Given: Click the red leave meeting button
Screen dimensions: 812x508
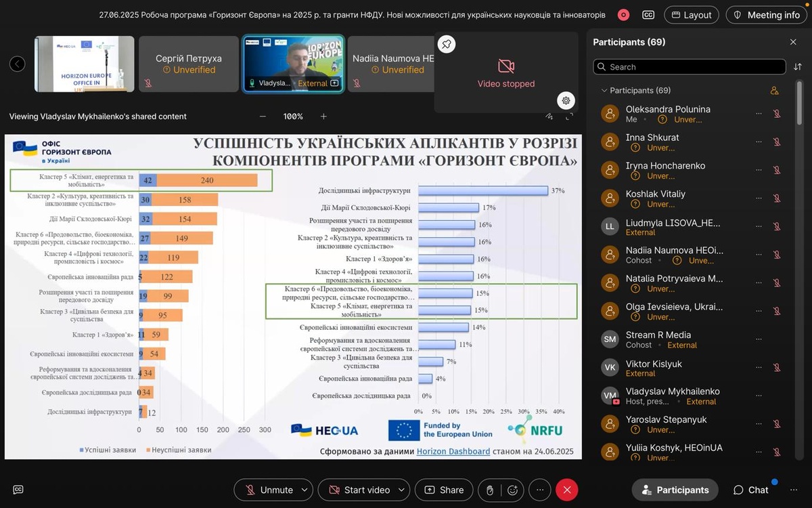Looking at the screenshot, I should (x=567, y=490).
